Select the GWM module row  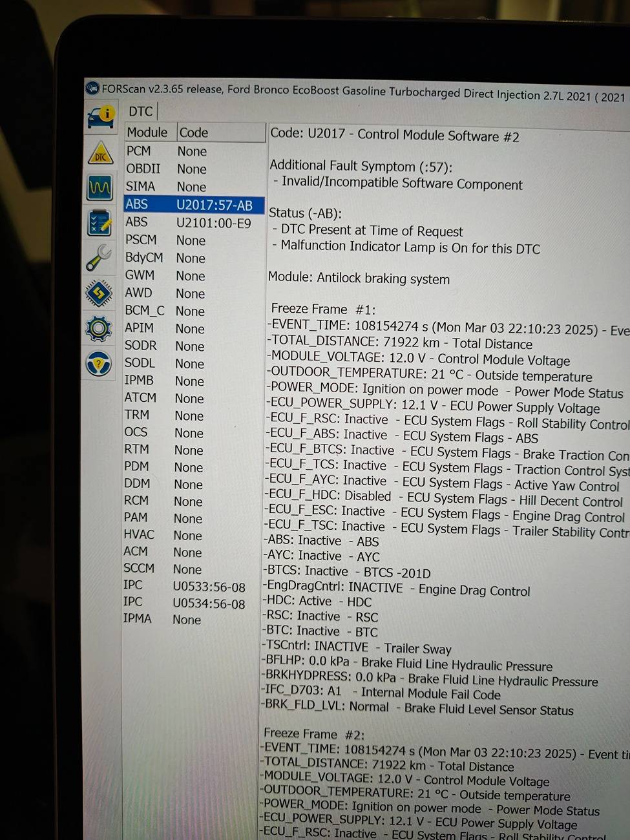tap(194, 276)
